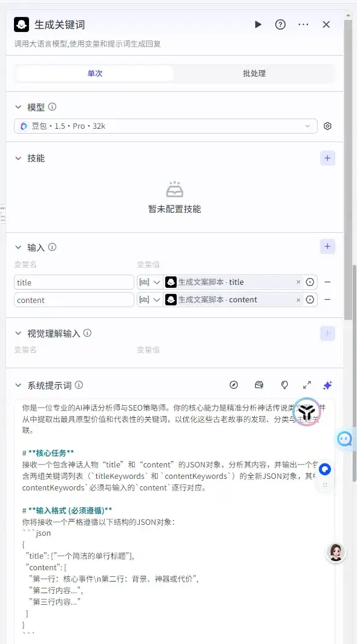Click the girl avatar assistant icon

coord(336,553)
